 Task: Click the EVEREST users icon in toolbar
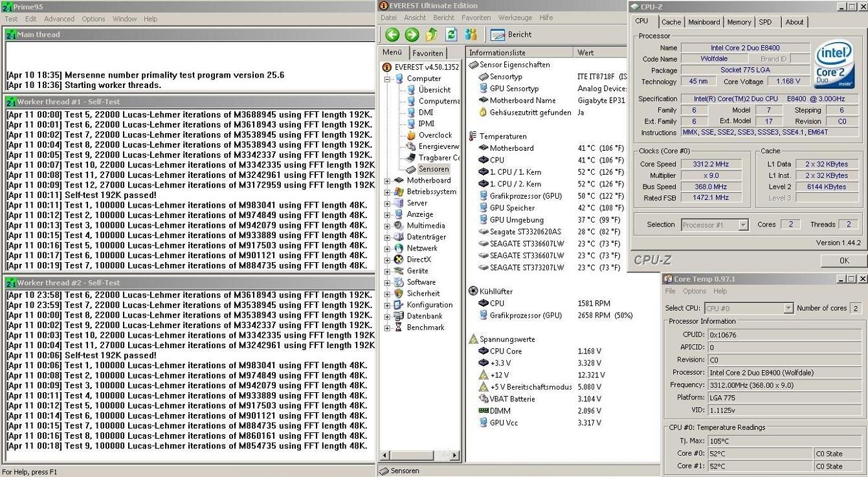(x=471, y=35)
